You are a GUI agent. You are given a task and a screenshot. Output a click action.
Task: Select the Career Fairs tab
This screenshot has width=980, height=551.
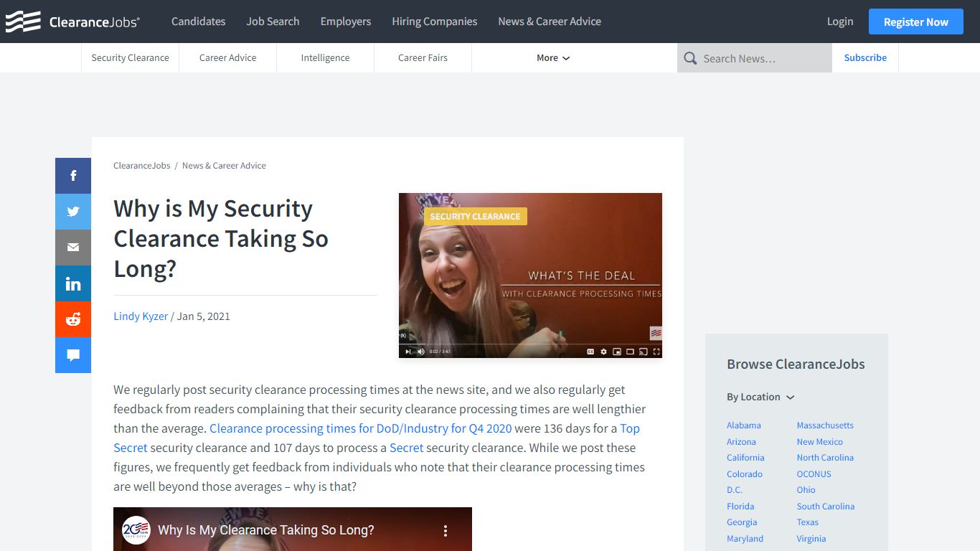tap(423, 58)
